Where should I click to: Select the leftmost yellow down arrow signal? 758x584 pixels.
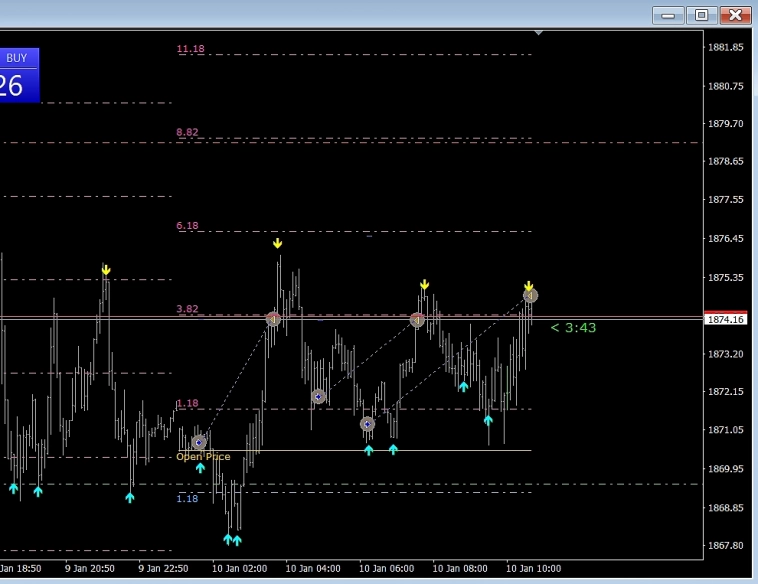pos(105,270)
